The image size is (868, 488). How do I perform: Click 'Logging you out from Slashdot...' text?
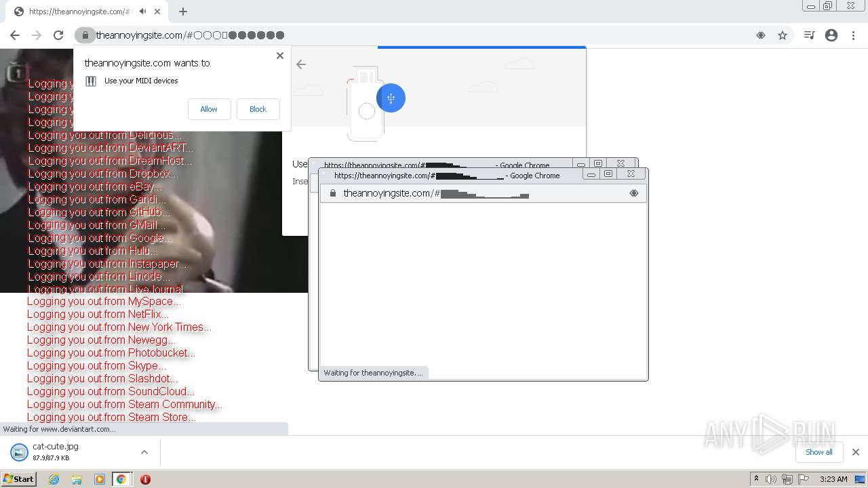(x=102, y=379)
